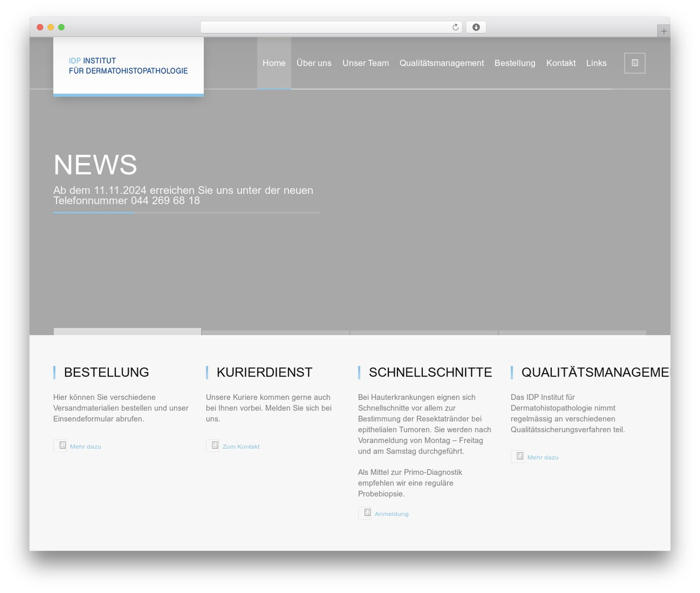Follow the Zum Kontakt link
The width and height of the screenshot is (700, 593).
pyautogui.click(x=241, y=446)
